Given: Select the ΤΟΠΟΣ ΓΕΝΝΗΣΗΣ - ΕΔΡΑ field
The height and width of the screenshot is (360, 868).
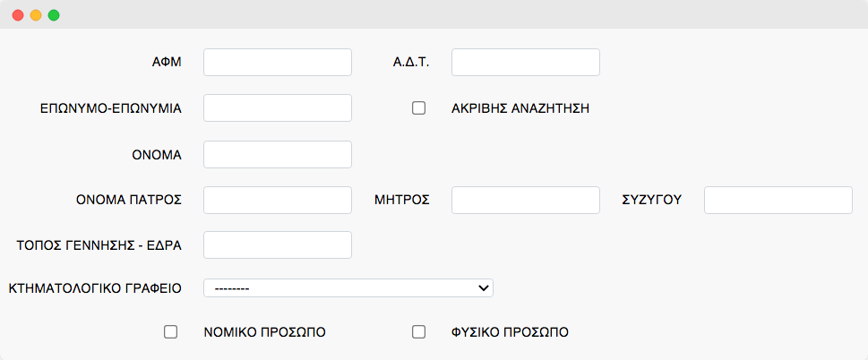Looking at the screenshot, I should click(x=278, y=244).
